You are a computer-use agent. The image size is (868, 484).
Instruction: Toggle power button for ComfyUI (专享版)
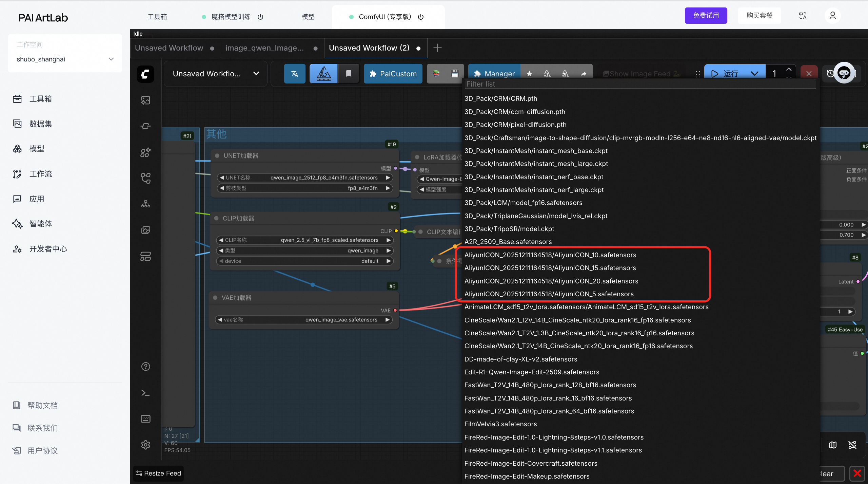pyautogui.click(x=421, y=17)
